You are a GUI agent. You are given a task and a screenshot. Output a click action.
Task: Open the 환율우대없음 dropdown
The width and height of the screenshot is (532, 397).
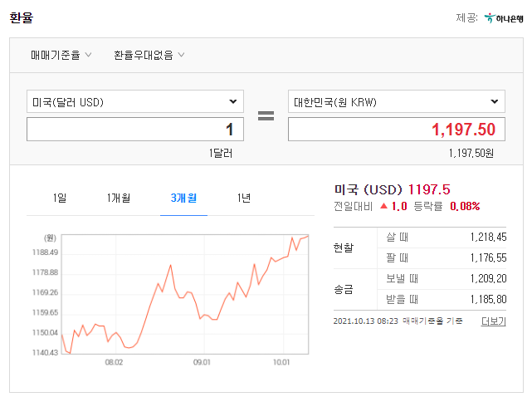click(x=149, y=55)
